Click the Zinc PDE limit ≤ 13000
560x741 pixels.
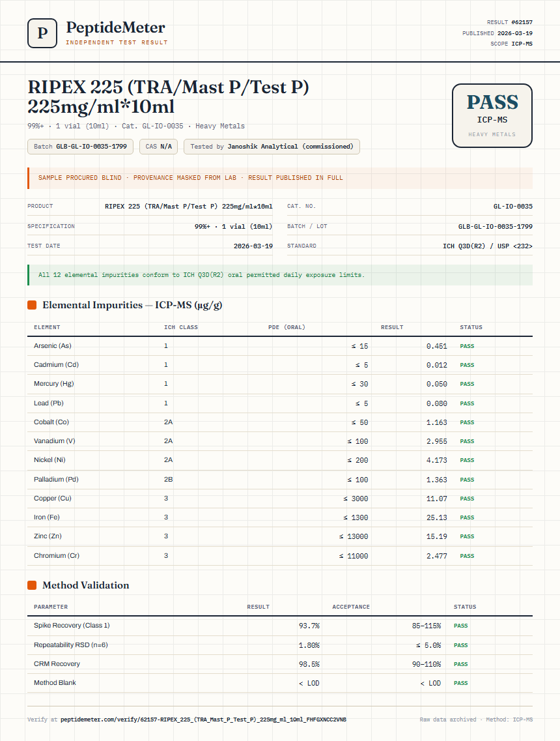pos(353,536)
